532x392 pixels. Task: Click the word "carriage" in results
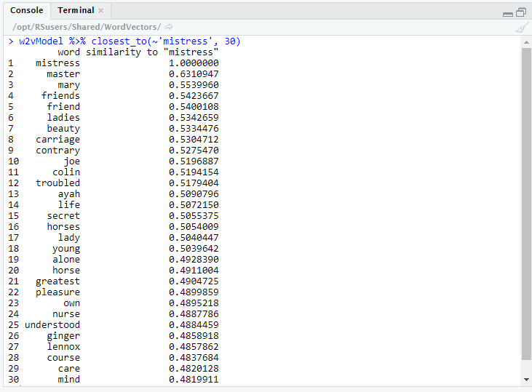(x=57, y=140)
